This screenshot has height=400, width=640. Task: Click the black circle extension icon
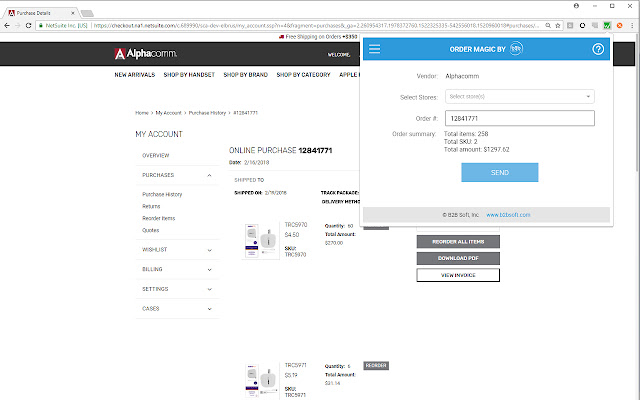[582, 25]
